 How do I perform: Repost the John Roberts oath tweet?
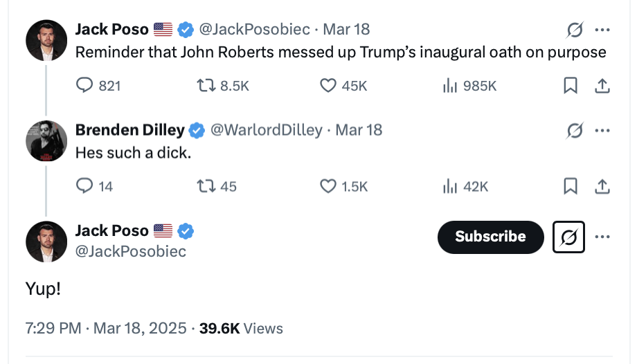coord(206,86)
